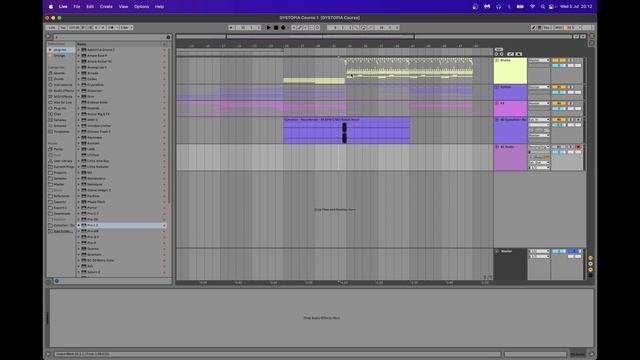Fold the 86 Cymatics track

point(497,120)
